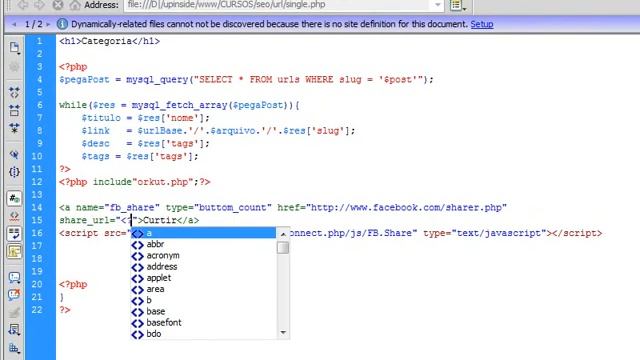Viewport: 640px width, 360px height.
Task: Click the '<h1>Categoria</h1>' code line
Action: [109, 41]
